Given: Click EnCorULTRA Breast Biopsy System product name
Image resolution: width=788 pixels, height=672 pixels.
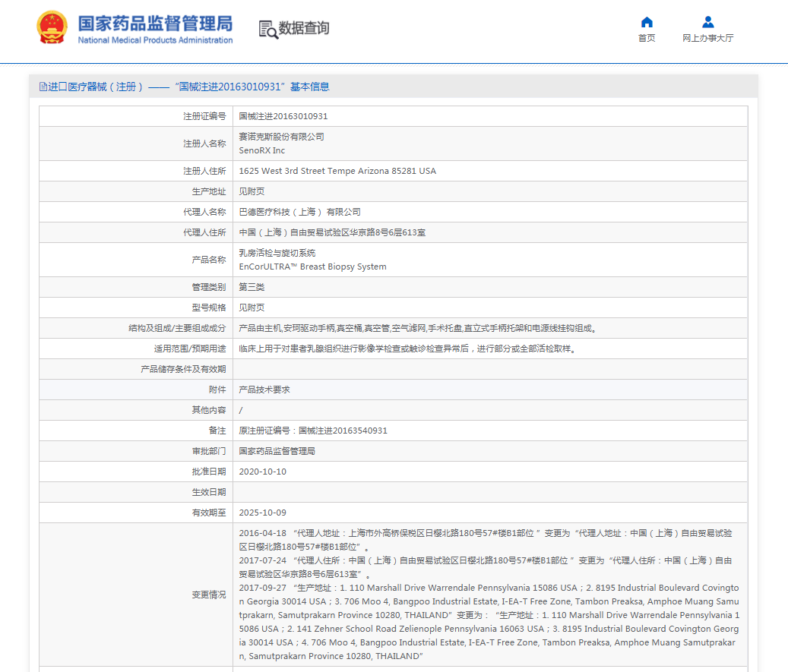Looking at the screenshot, I should pyautogui.click(x=312, y=267).
